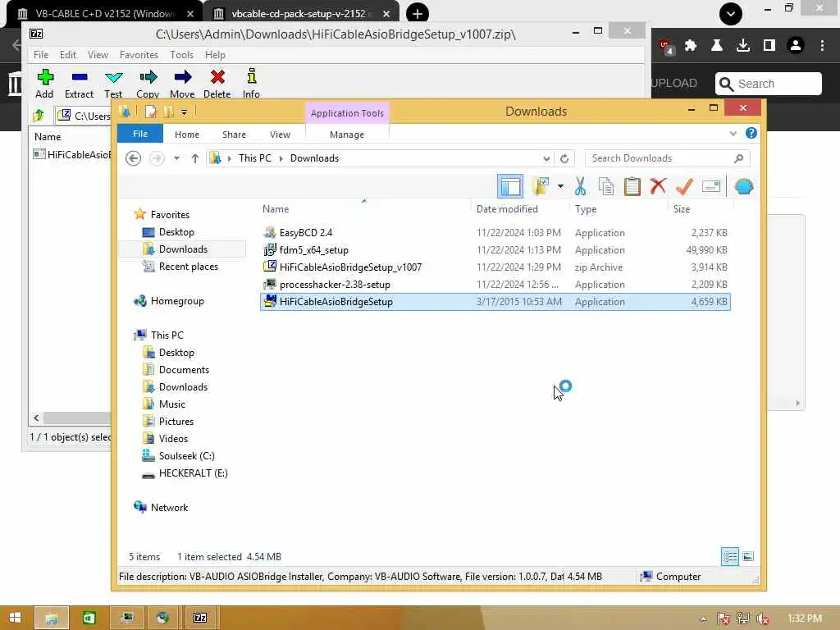Click the red X delete icon in Explorer toolbar
Image resolution: width=840 pixels, height=630 pixels.
click(x=658, y=186)
